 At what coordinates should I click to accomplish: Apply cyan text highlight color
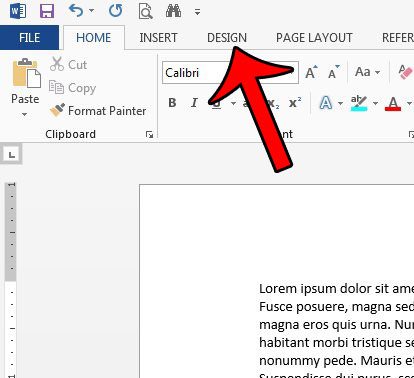[359, 103]
